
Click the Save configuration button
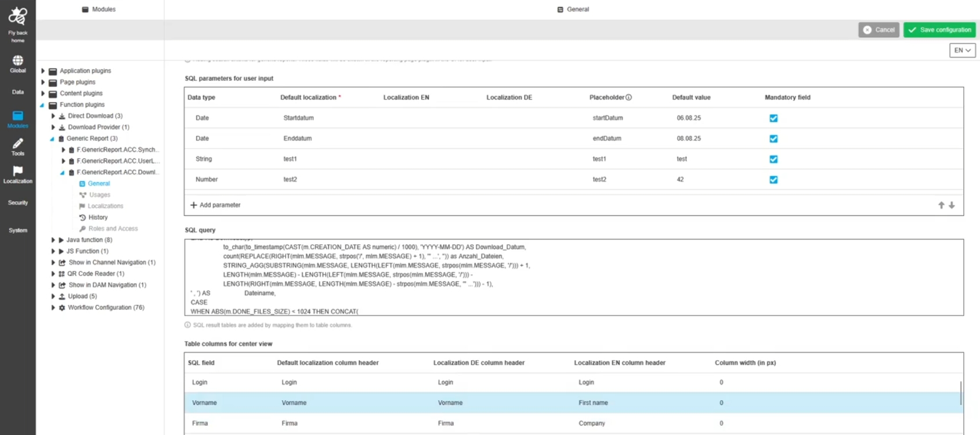coord(939,30)
